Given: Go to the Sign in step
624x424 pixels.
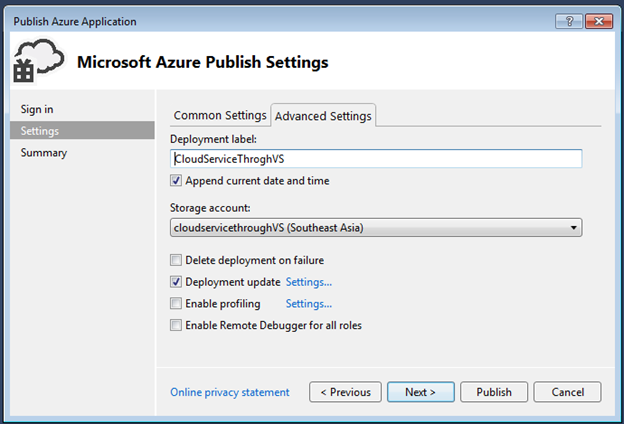Looking at the screenshot, I should [37, 109].
